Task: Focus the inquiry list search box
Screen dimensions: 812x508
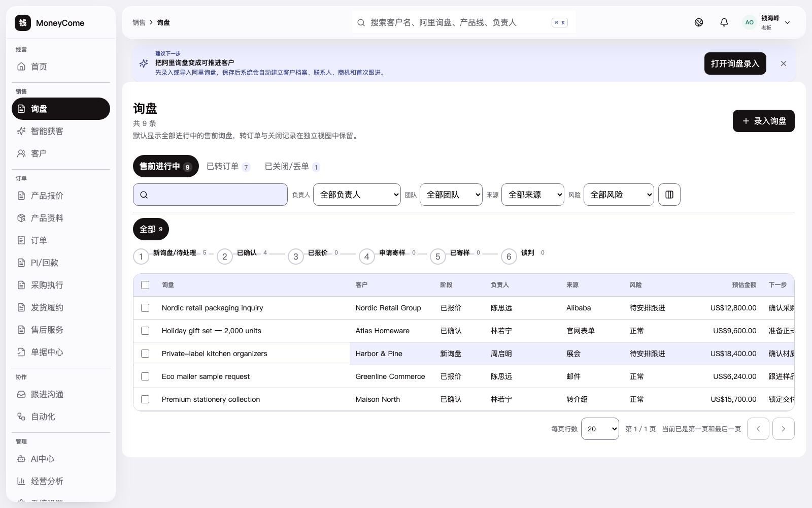Action: pyautogui.click(x=210, y=195)
